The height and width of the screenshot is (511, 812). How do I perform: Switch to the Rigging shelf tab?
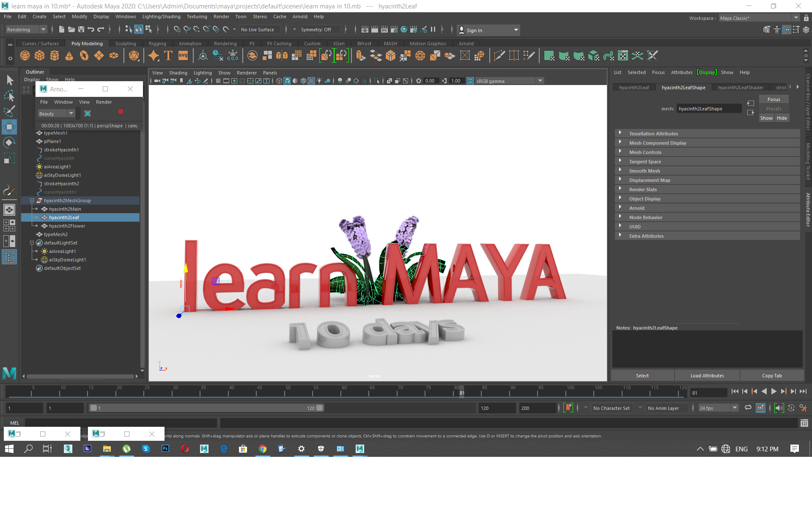click(157, 44)
